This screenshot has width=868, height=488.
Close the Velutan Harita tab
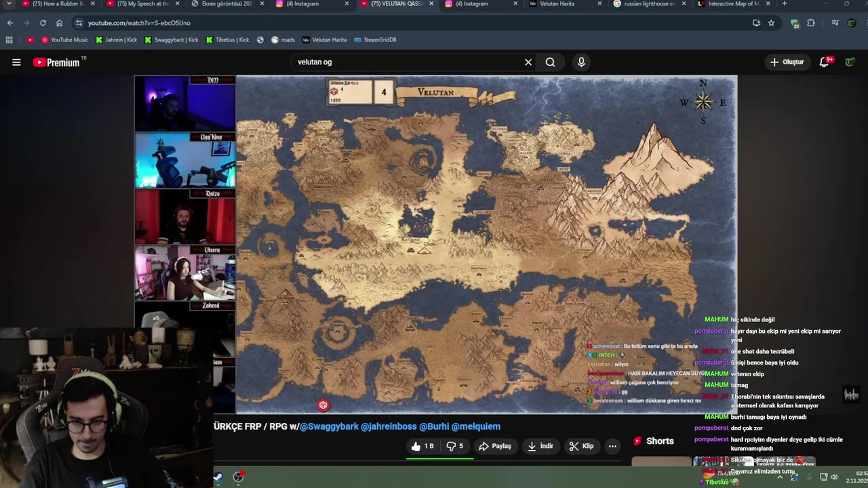tap(599, 4)
